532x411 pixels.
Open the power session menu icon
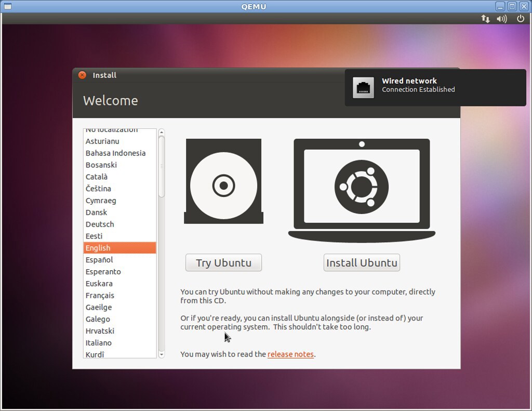(521, 19)
